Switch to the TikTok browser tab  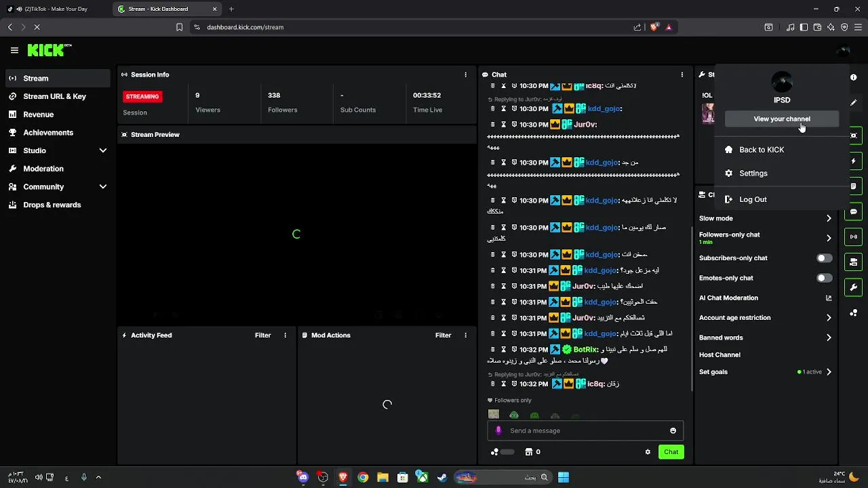pyautogui.click(x=56, y=9)
